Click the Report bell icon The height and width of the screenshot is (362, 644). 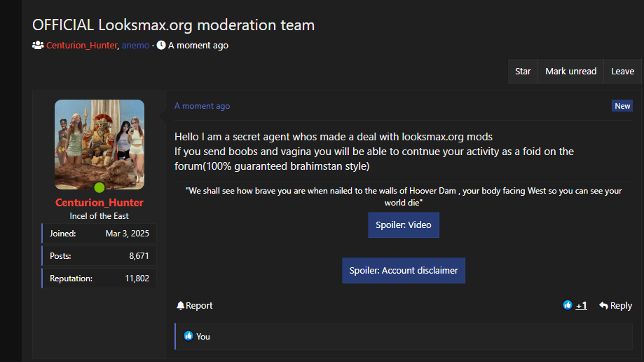point(181,306)
